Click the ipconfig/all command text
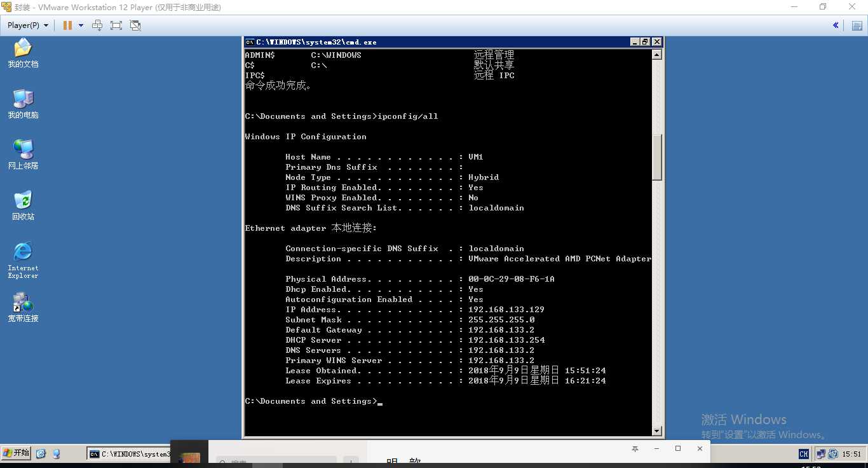Screen dimensions: 868x468 (x=408, y=116)
